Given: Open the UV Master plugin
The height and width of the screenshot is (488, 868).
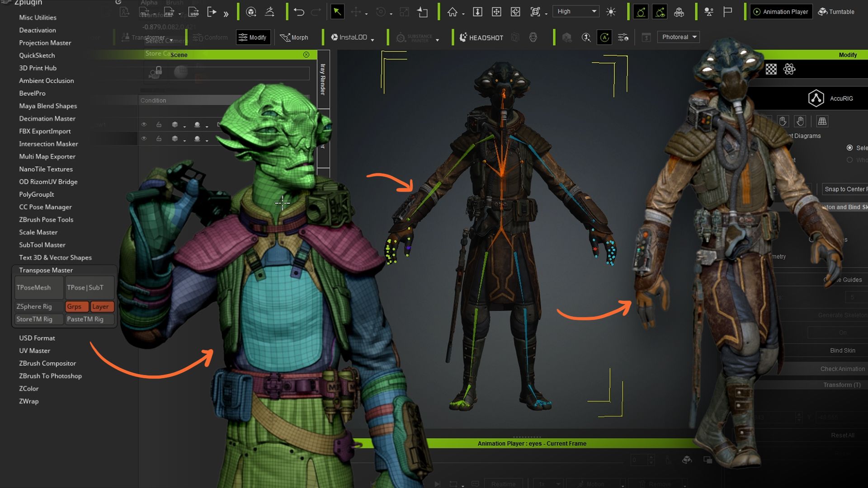Looking at the screenshot, I should [34, 351].
